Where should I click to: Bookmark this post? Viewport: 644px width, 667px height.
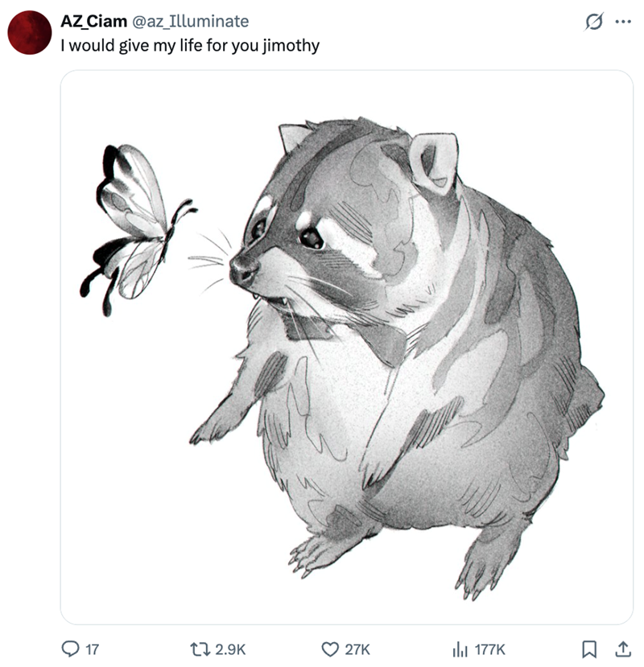(x=589, y=649)
